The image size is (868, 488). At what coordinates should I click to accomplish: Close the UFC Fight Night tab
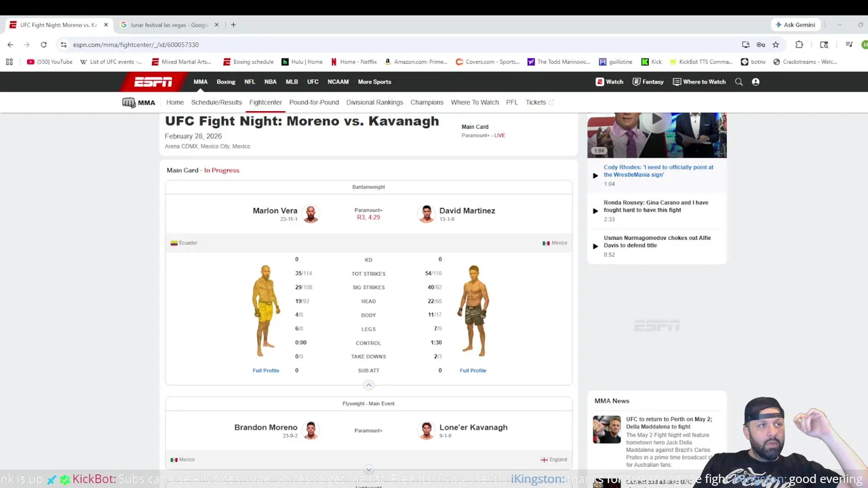coord(106,25)
